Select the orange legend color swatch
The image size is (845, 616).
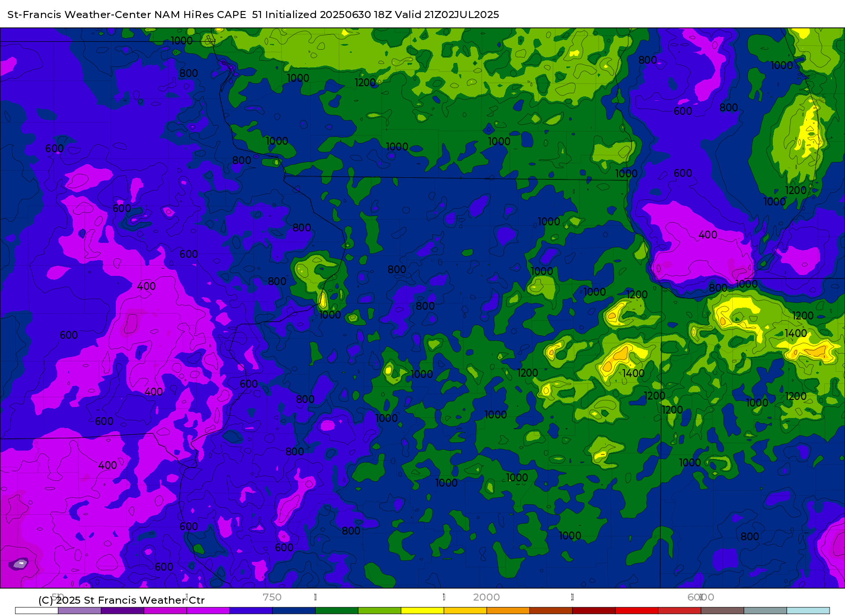coord(508,611)
